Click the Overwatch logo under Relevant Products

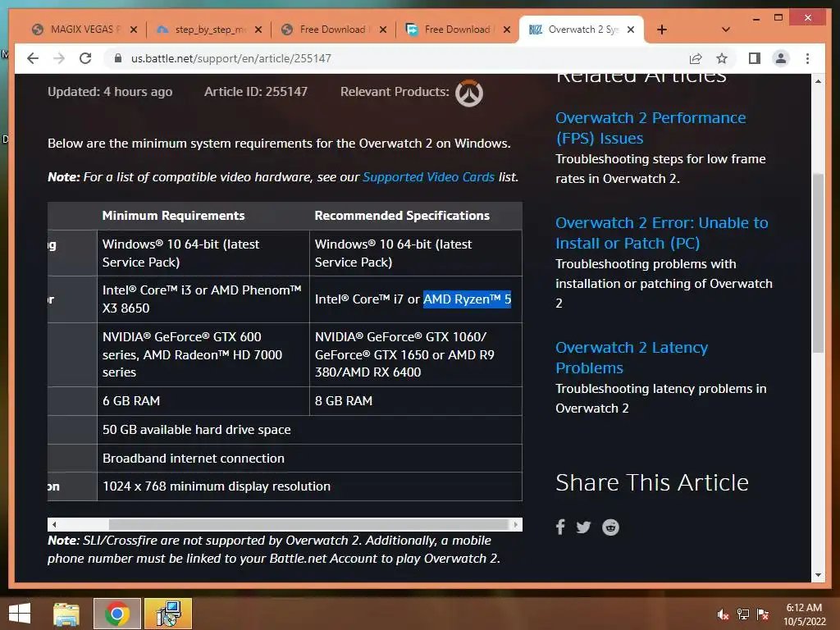click(468, 93)
